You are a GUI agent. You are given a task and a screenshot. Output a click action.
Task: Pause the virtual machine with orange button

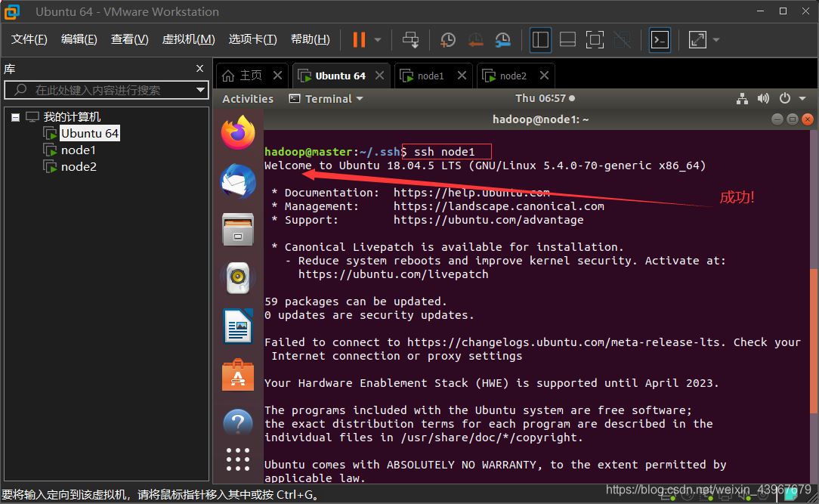click(x=359, y=39)
